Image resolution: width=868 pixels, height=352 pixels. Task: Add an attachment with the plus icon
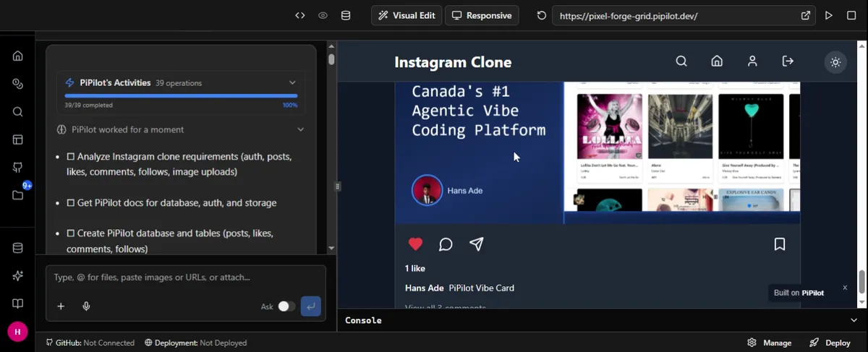[x=61, y=306]
